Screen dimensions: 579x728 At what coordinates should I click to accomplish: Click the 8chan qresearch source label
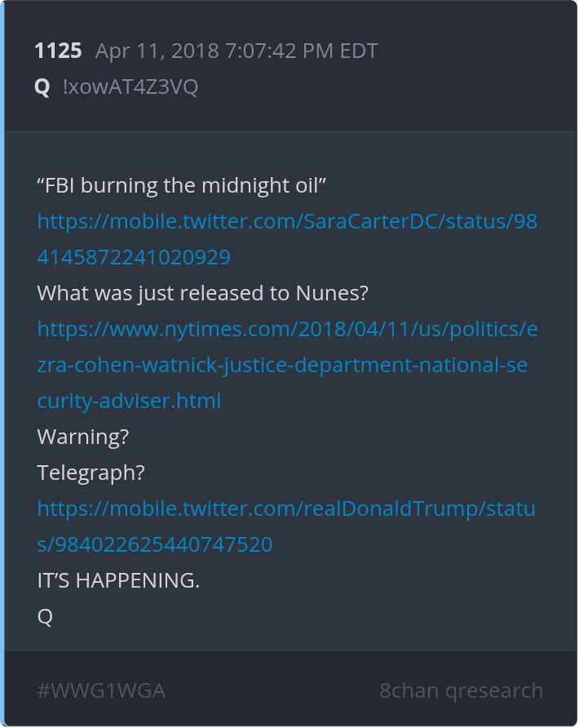(x=461, y=690)
